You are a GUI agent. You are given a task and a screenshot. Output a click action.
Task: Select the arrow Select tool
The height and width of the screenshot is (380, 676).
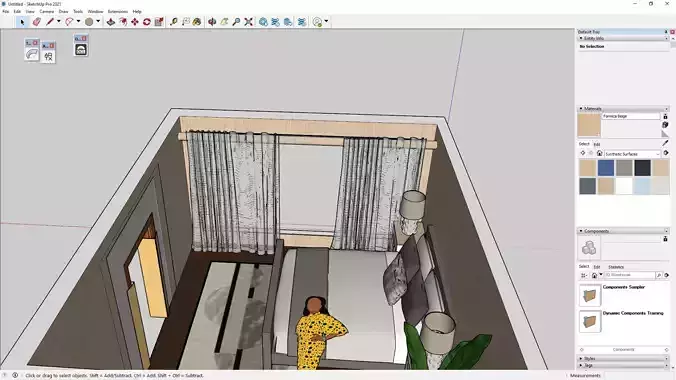22,22
